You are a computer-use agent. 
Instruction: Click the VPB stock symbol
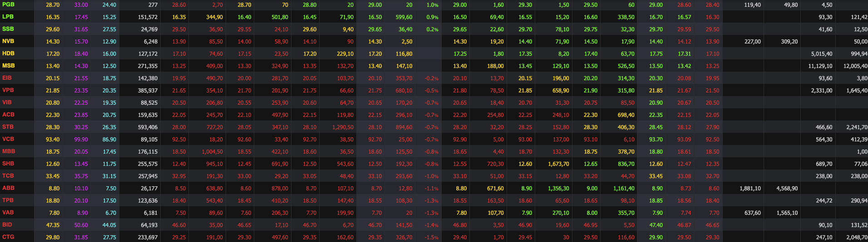pyautogui.click(x=8, y=90)
